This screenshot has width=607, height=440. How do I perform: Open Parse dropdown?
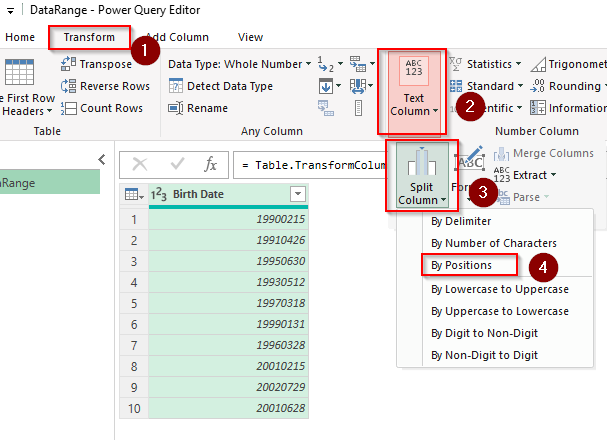(523, 197)
